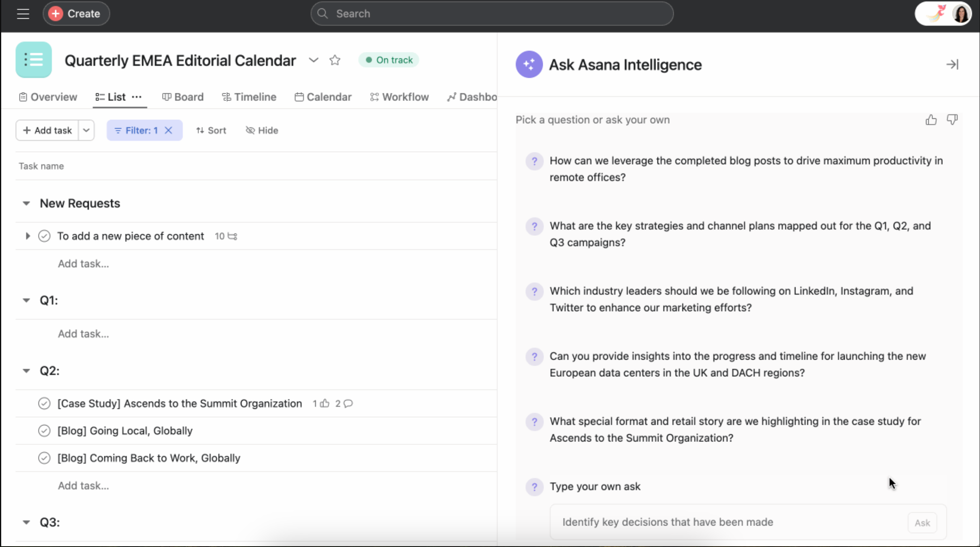Image resolution: width=980 pixels, height=547 pixels.
Task: Collapse the Q2 section
Action: click(x=26, y=371)
